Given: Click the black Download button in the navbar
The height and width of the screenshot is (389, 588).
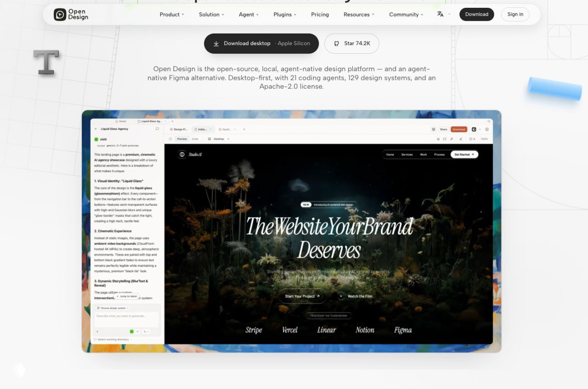Looking at the screenshot, I should point(477,14).
